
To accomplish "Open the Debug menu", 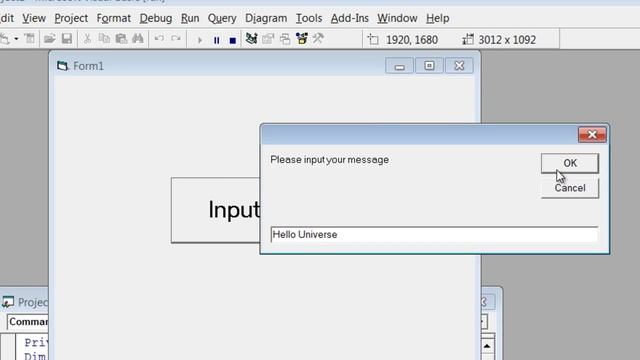I will [156, 18].
